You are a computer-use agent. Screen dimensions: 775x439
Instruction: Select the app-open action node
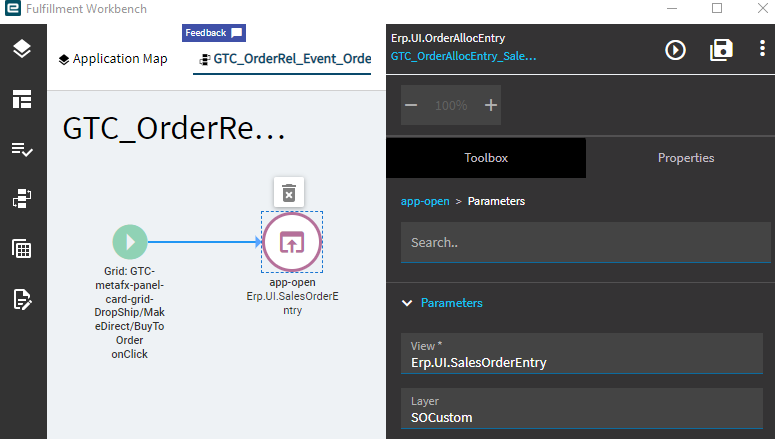tap(292, 242)
